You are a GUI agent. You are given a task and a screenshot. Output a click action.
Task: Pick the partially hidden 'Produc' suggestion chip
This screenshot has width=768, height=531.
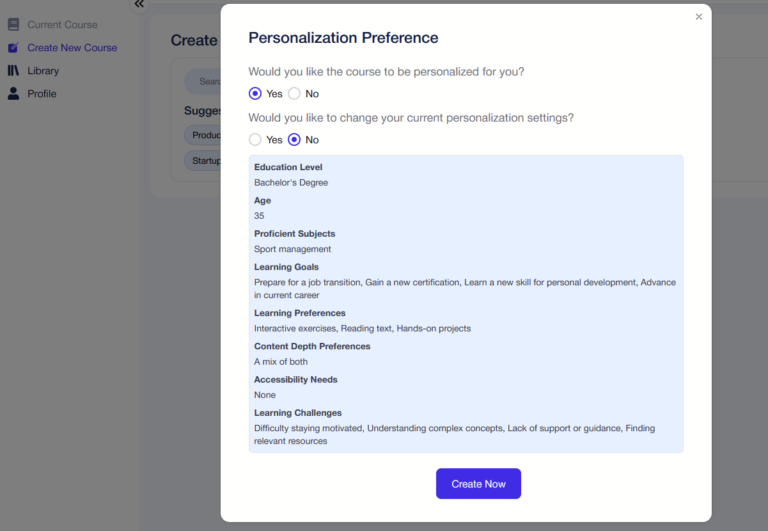203,135
